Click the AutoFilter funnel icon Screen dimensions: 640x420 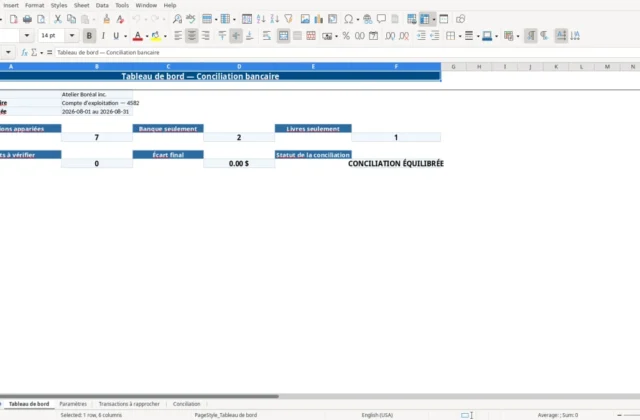(289, 19)
